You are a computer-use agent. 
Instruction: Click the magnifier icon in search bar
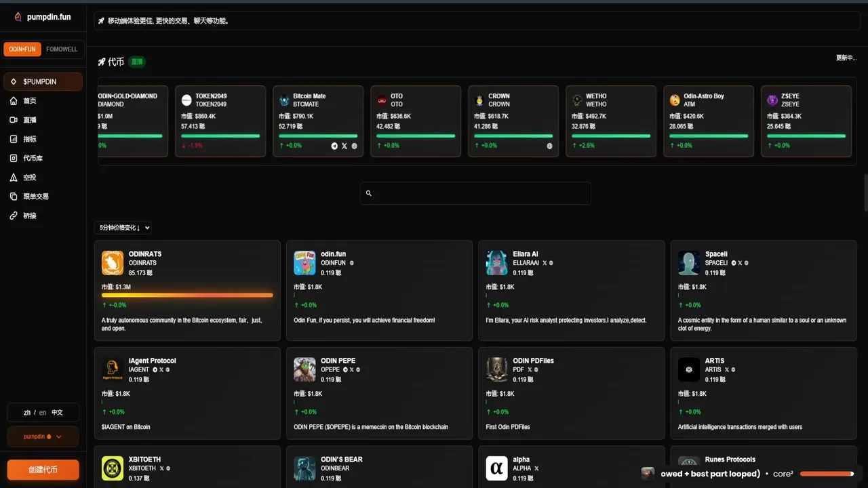[369, 193]
